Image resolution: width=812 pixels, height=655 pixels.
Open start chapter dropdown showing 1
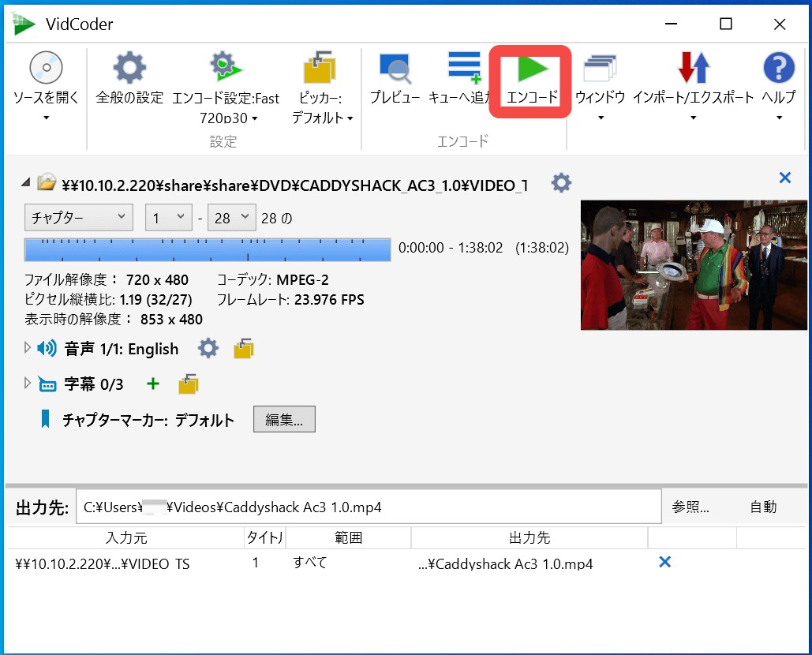(x=169, y=218)
